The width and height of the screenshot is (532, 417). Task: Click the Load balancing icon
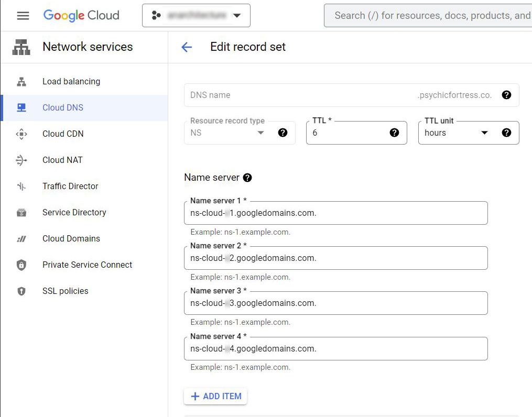click(21, 82)
